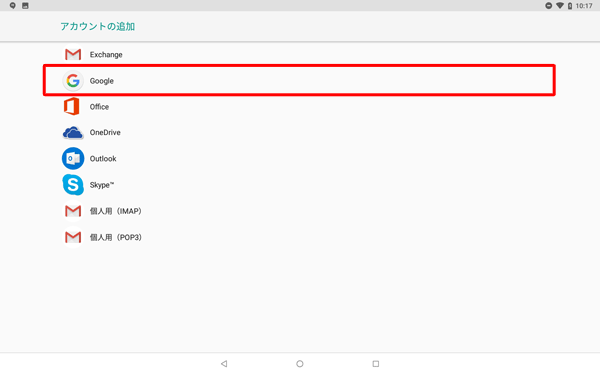Tap the Gmail icon beside 個人用 (POP3)
This screenshot has width=600, height=375.
[x=73, y=237]
